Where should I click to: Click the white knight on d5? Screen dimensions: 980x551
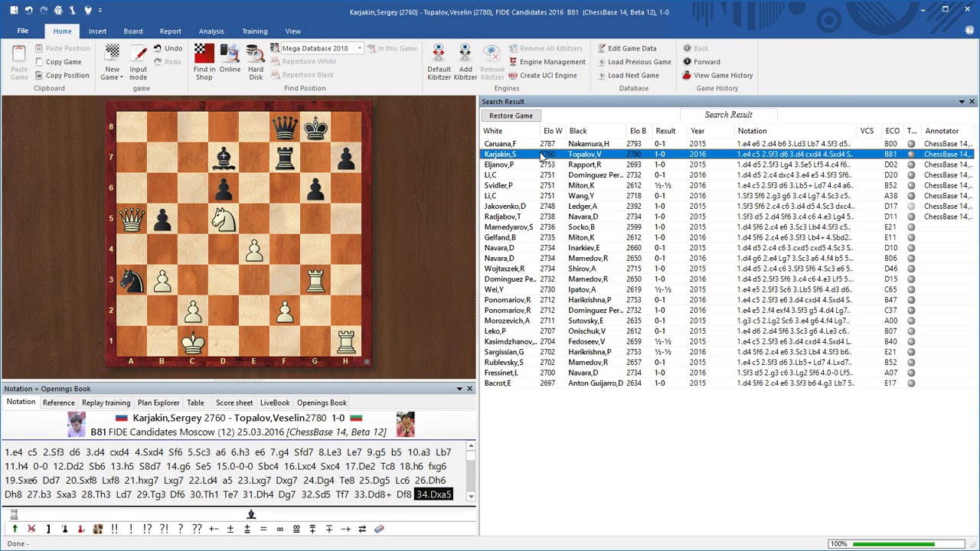[223, 219]
